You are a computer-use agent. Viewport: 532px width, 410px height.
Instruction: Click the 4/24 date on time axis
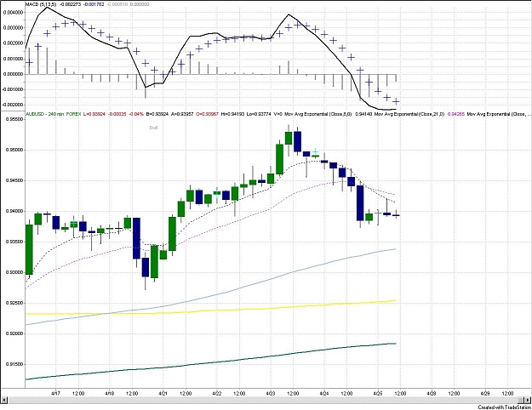[324, 393]
